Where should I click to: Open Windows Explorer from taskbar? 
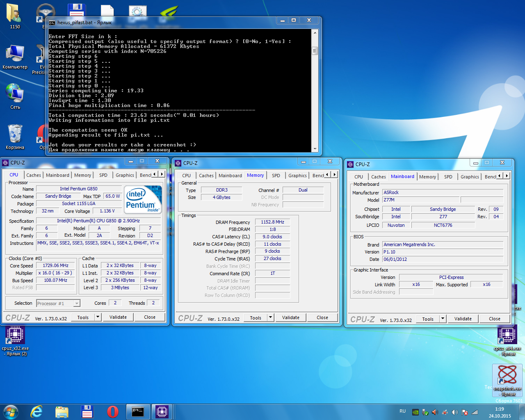coord(62,412)
